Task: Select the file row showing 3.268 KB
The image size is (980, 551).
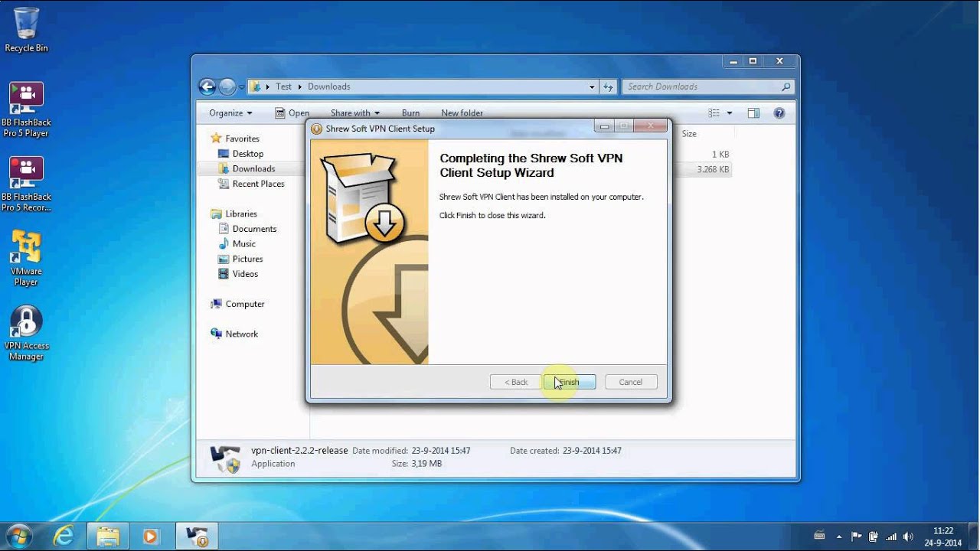Action: pyautogui.click(x=702, y=169)
